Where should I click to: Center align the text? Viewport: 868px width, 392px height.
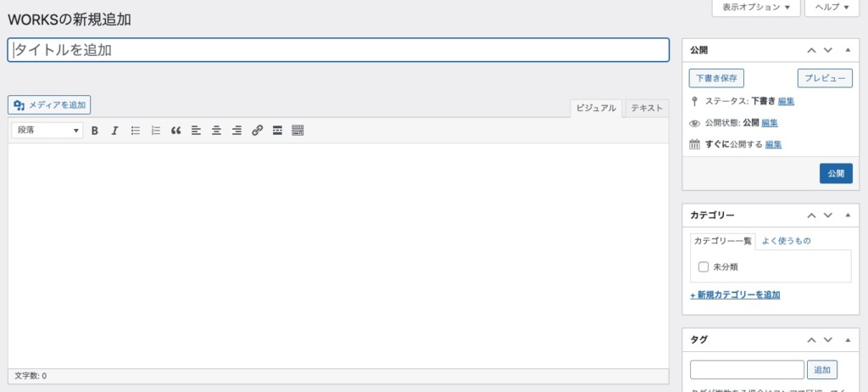(x=216, y=131)
